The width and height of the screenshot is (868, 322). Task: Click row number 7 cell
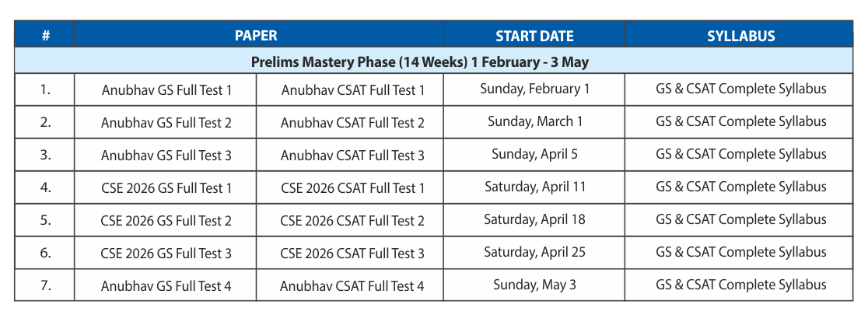[x=45, y=285]
